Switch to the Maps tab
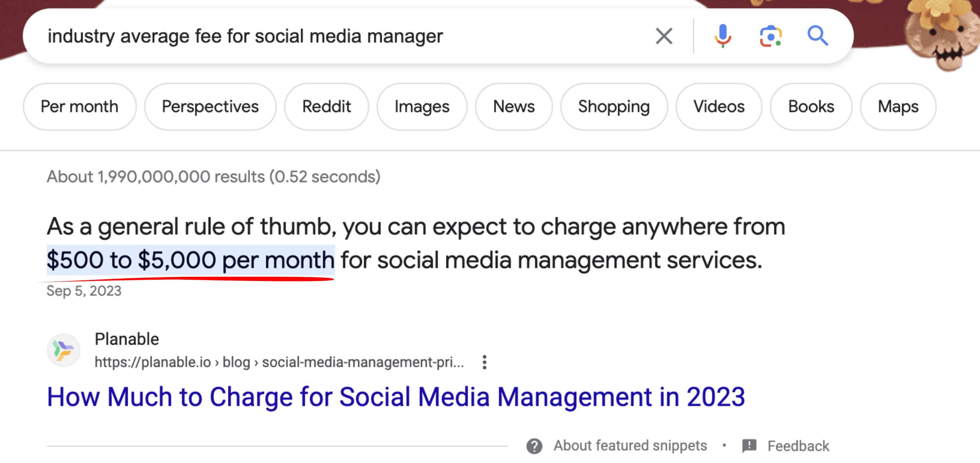The image size is (980, 463). tap(898, 106)
